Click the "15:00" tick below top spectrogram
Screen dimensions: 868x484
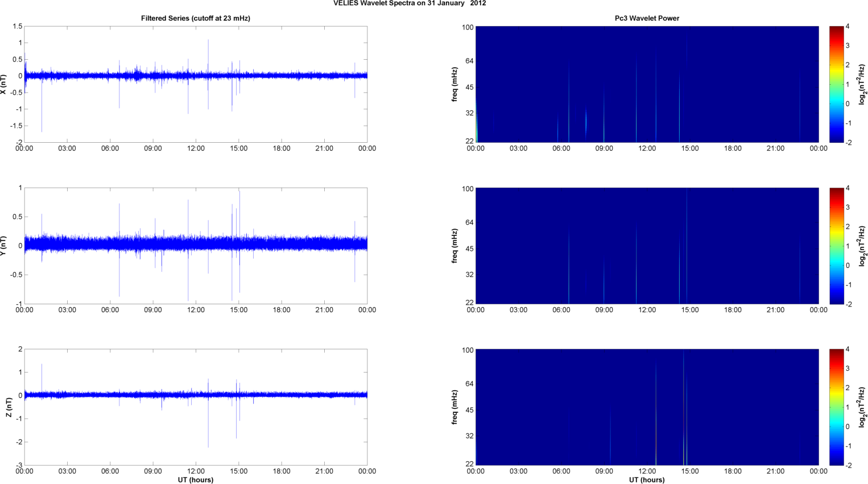[690, 148]
